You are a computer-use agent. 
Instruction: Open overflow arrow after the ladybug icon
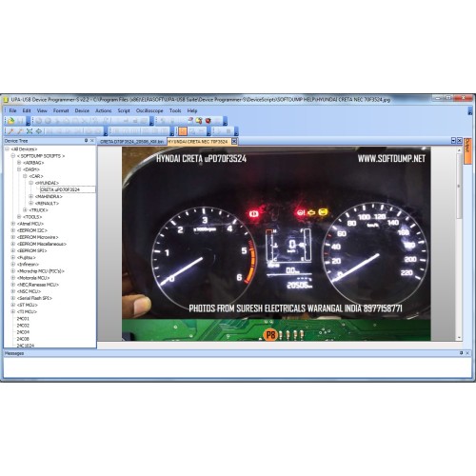point(225,121)
